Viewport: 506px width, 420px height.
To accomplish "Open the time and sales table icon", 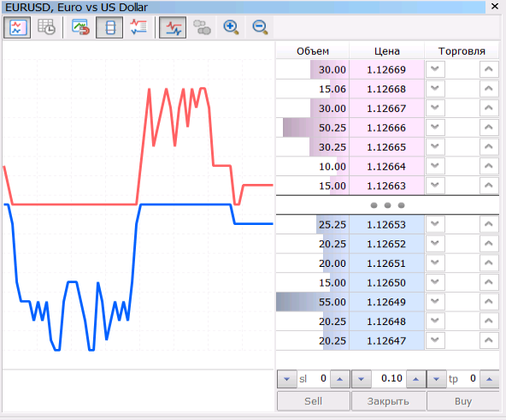I will coord(46,27).
